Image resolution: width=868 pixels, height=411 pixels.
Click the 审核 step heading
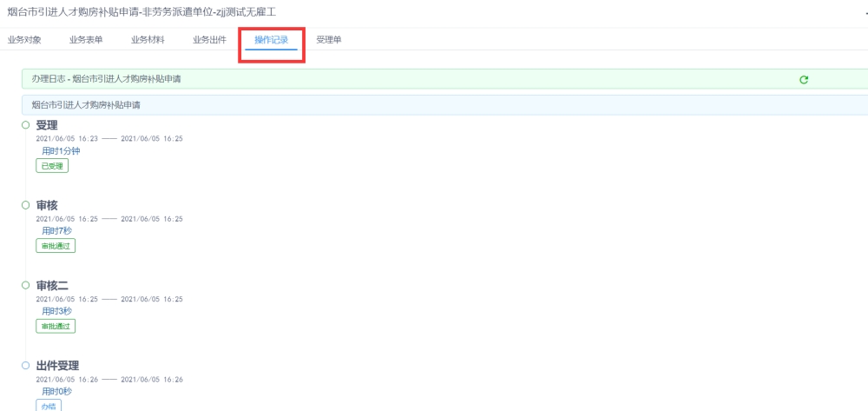pyautogui.click(x=47, y=206)
